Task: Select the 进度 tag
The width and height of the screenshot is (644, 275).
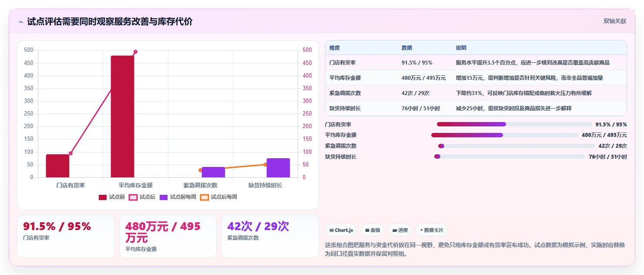Action: (x=400, y=230)
